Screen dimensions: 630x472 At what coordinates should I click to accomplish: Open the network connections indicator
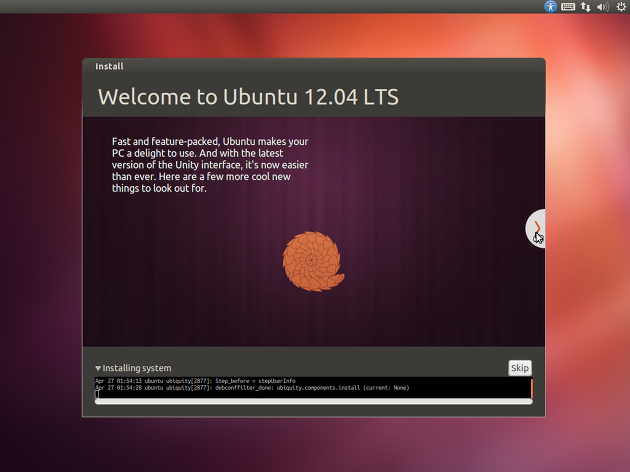point(585,6)
